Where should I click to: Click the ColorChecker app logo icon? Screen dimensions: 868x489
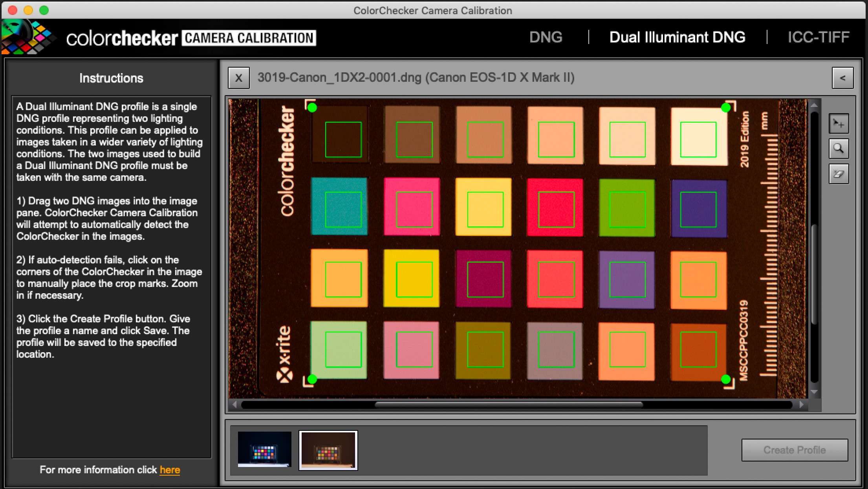pyautogui.click(x=28, y=37)
